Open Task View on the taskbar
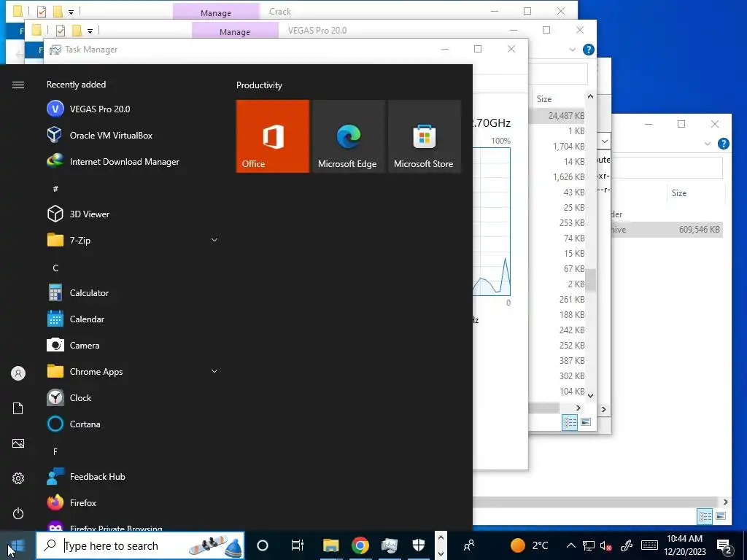This screenshot has height=560, width=747. pos(298,545)
